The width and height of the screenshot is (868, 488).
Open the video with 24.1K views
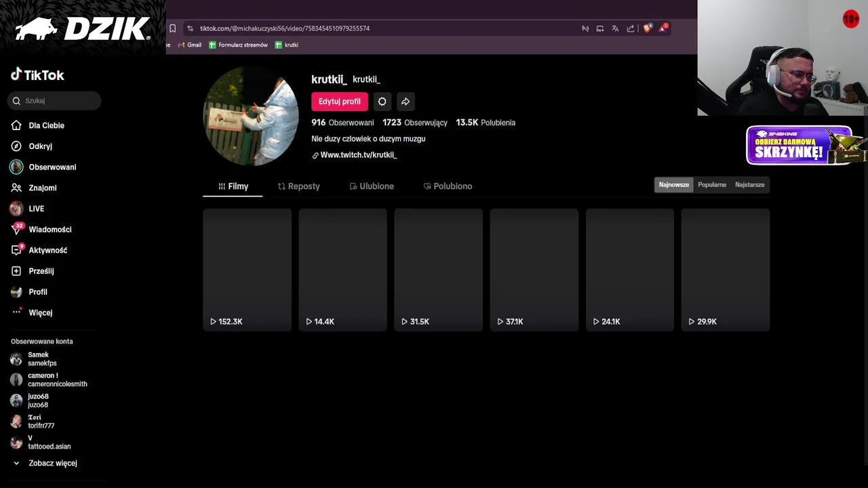(x=629, y=270)
